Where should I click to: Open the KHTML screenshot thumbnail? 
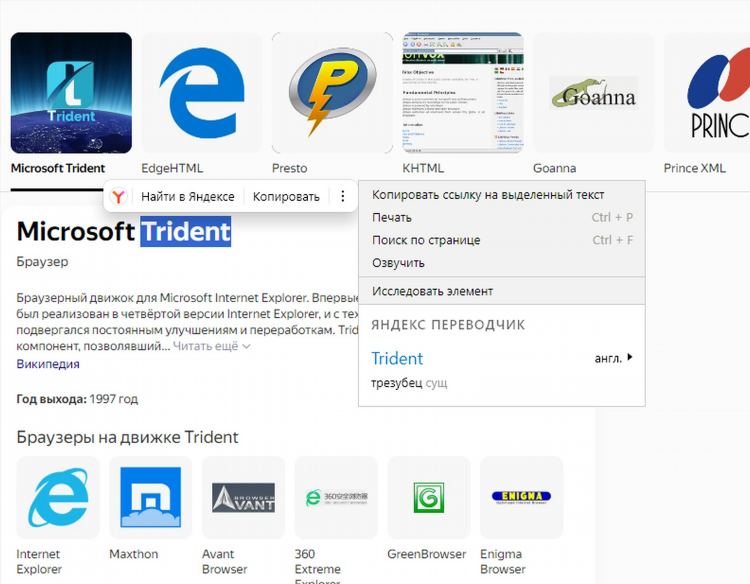click(463, 93)
